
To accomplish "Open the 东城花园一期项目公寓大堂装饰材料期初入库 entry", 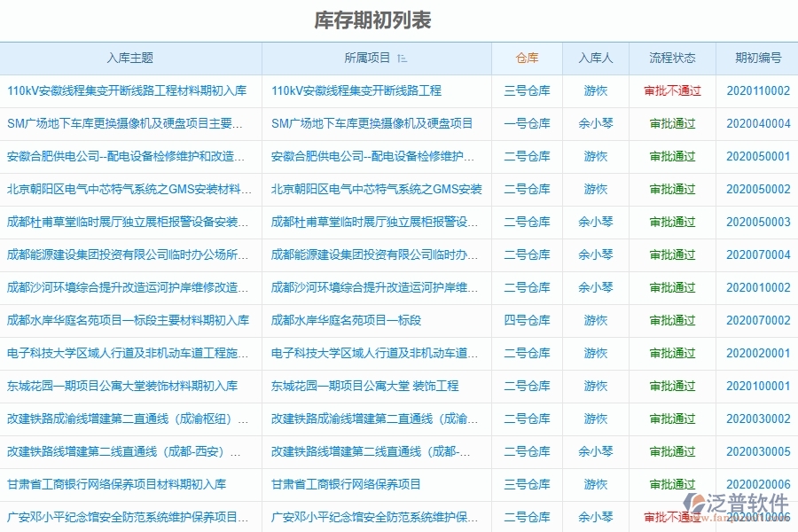I will coord(120,386).
